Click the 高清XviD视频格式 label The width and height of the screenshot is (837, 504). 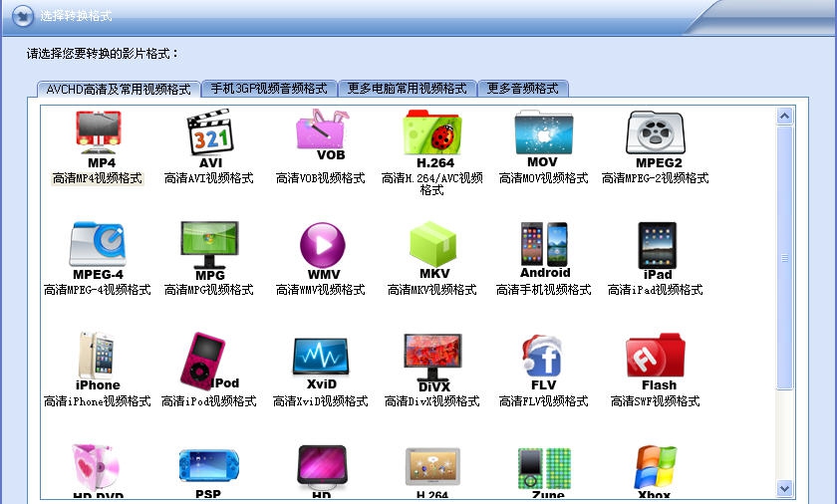(x=320, y=401)
